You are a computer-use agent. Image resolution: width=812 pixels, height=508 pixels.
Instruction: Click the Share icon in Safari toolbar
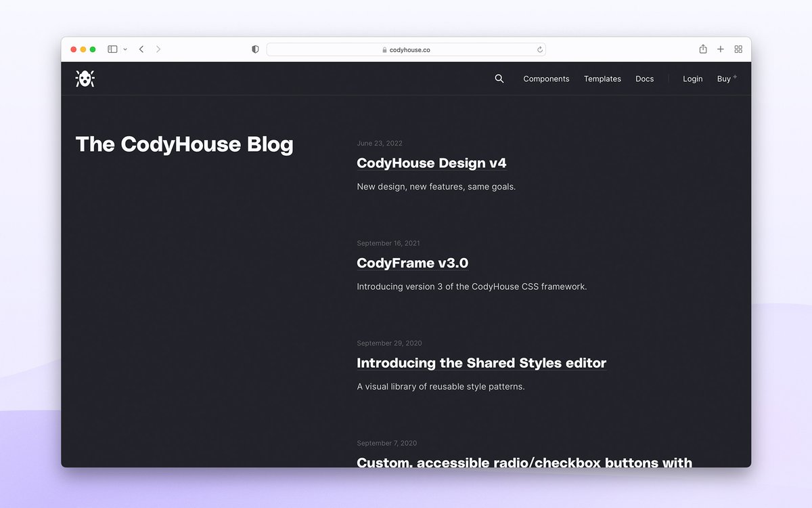[703, 49]
